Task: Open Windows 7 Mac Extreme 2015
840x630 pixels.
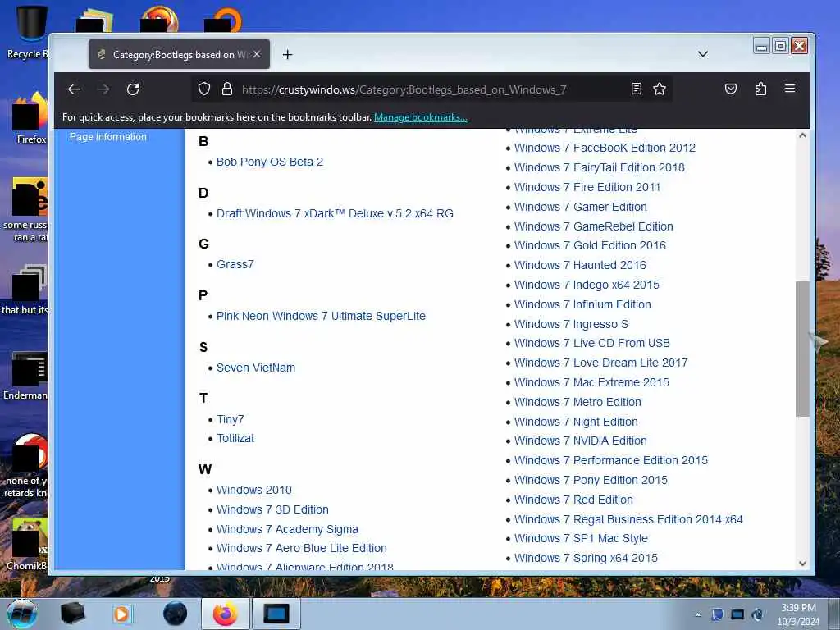Action: pyautogui.click(x=591, y=382)
